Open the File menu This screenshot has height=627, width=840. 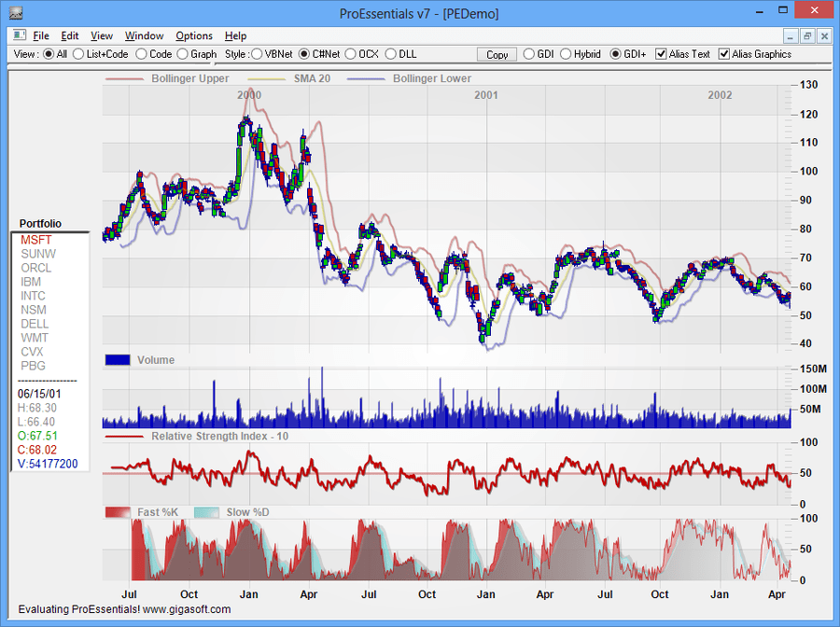click(x=41, y=35)
